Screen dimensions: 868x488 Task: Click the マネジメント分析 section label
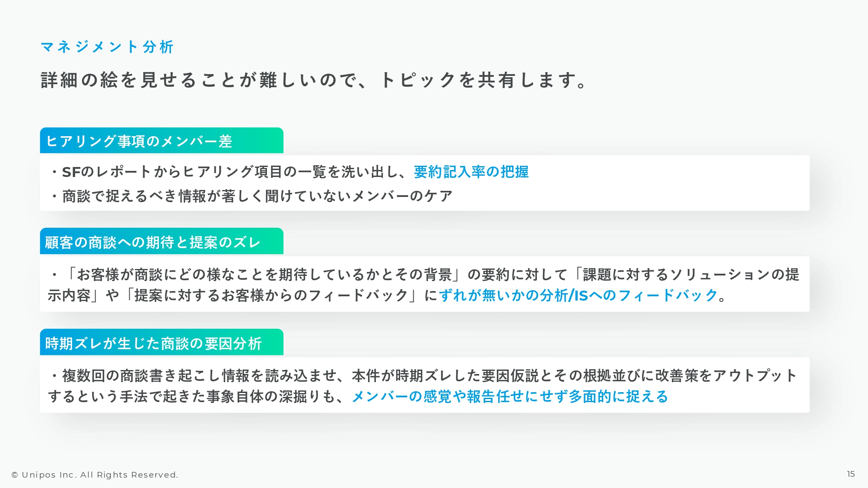pos(107,47)
